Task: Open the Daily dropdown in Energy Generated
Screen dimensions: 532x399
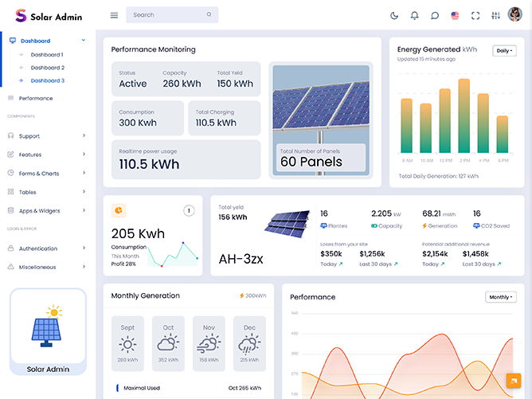Action: (504, 51)
